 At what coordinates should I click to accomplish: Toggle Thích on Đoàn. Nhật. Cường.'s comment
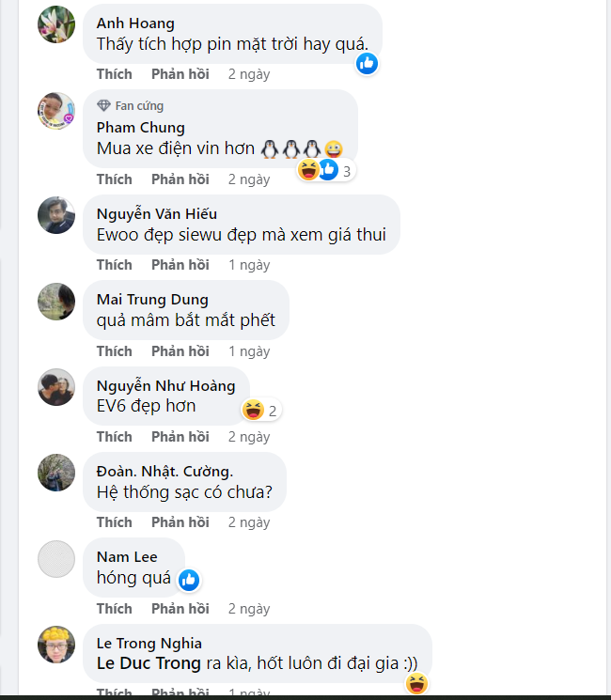point(114,521)
